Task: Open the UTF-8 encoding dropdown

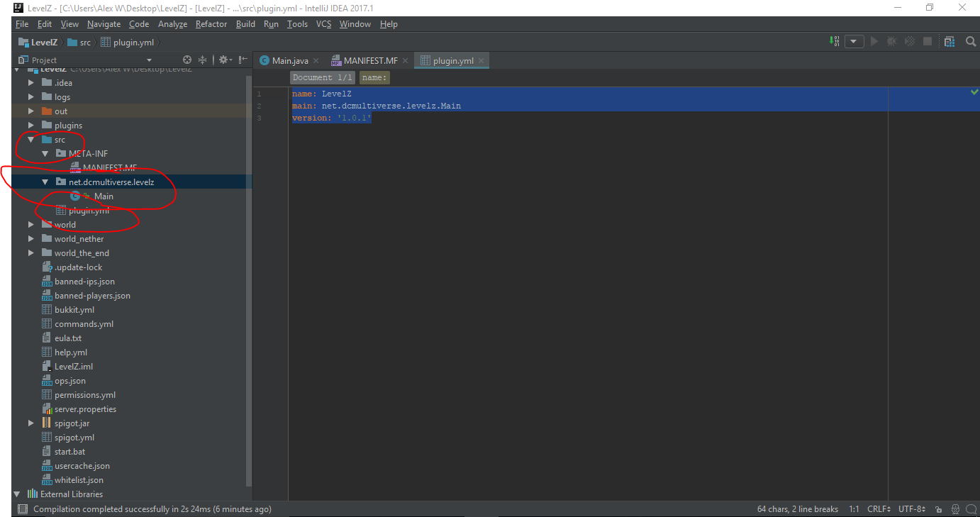Action: pos(911,508)
